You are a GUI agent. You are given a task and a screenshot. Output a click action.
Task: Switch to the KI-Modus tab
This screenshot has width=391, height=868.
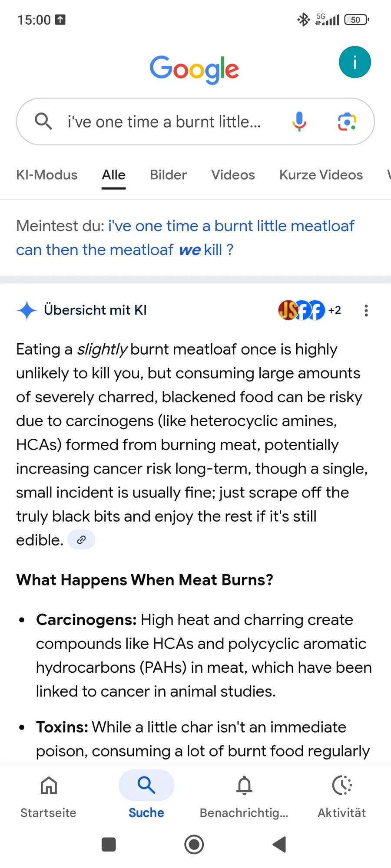pyautogui.click(x=46, y=175)
